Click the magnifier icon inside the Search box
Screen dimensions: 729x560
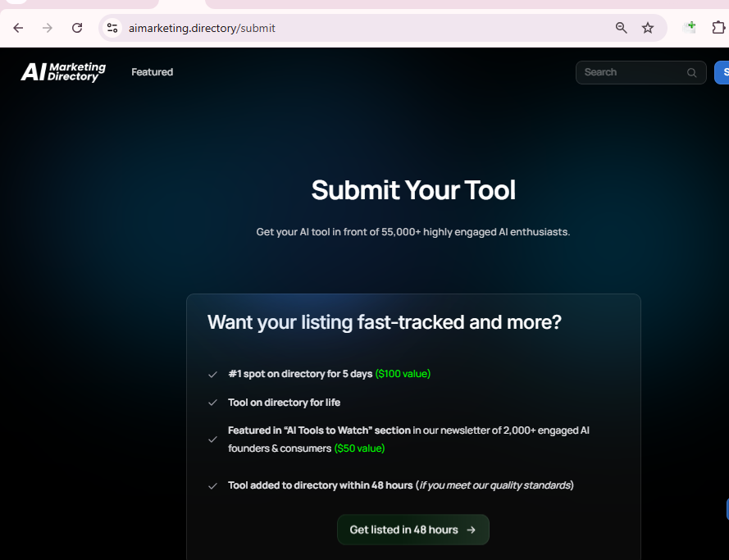tap(692, 73)
